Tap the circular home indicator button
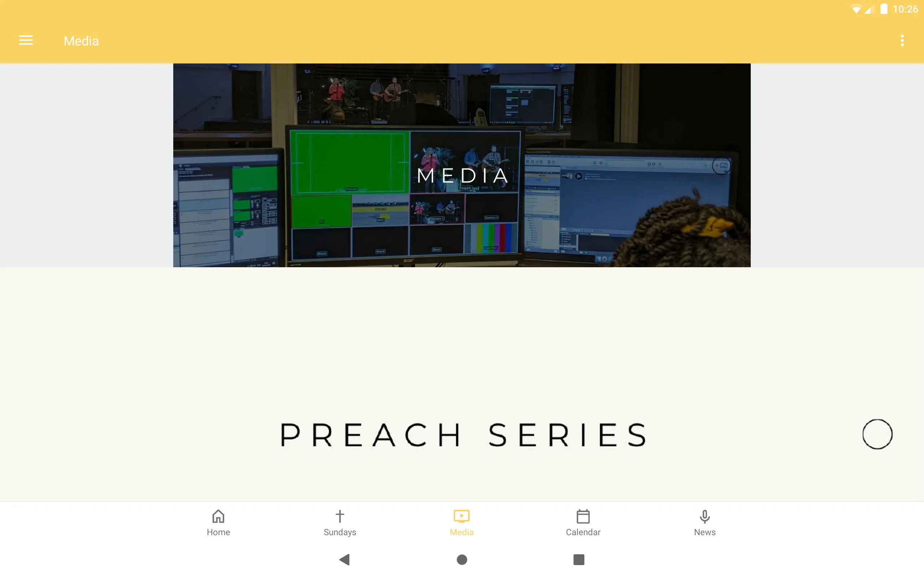Image resolution: width=924 pixels, height=577 pixels. point(462,560)
